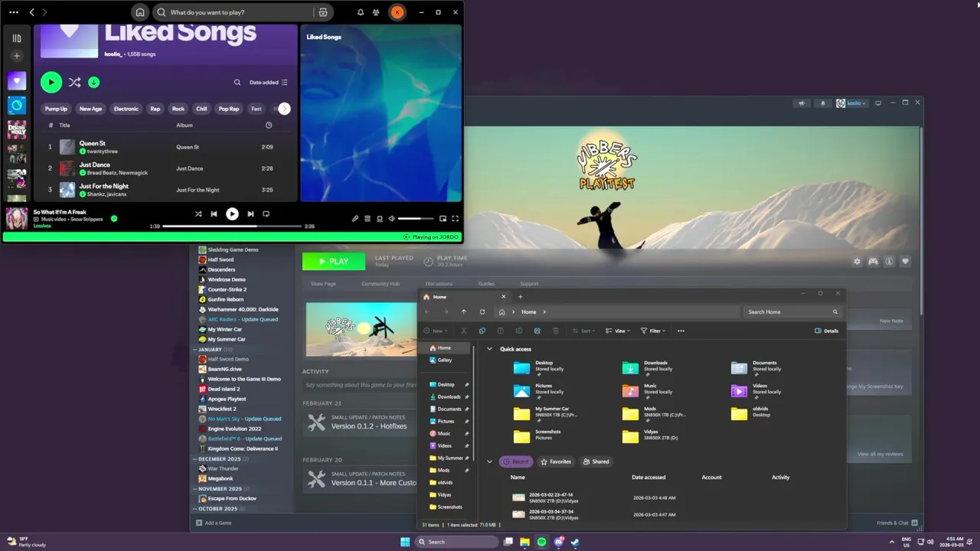
Task: Select Liked Songs heart tile in Spotify sidebar
Action: tap(17, 80)
